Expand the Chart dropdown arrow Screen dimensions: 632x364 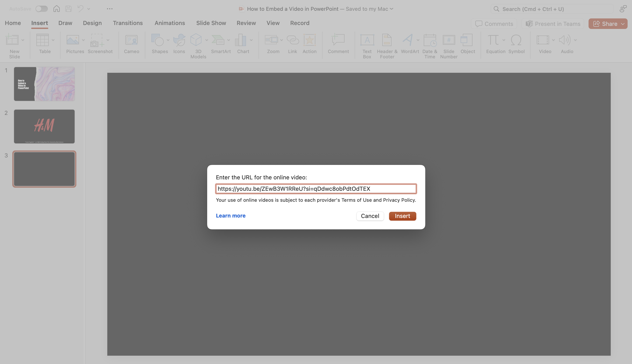click(x=251, y=40)
